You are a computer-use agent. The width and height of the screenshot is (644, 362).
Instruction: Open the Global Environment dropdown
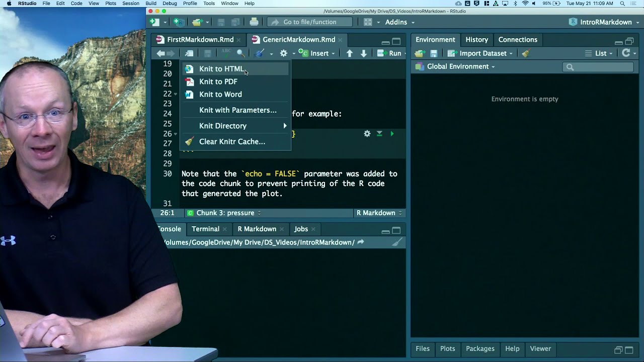tap(455, 66)
